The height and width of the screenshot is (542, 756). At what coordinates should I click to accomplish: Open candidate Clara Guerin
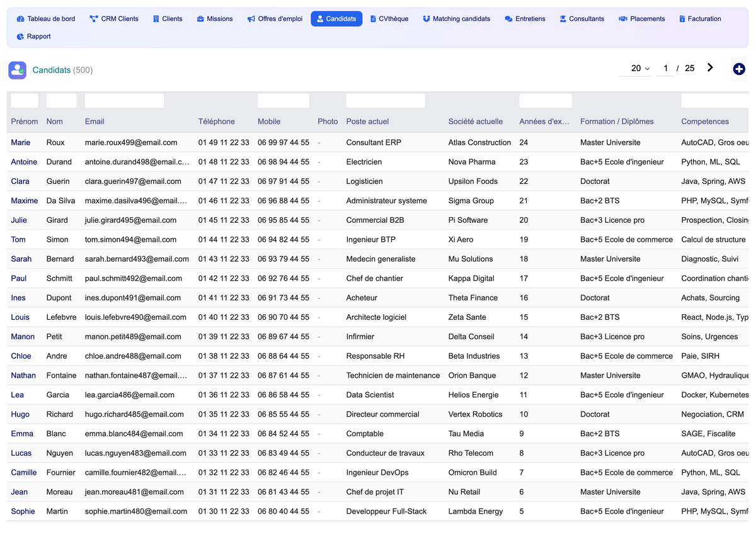click(20, 181)
